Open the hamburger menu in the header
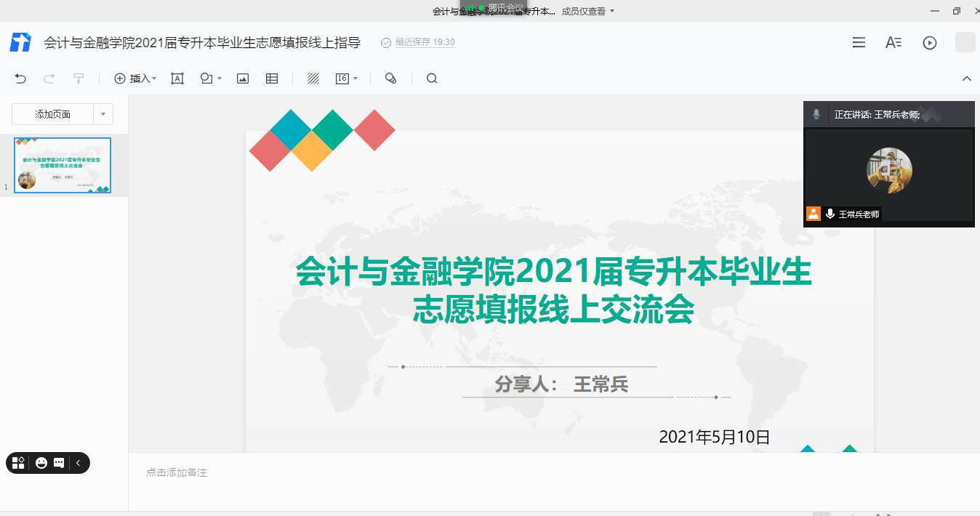Viewport: 980px width, 516px height. tap(859, 43)
